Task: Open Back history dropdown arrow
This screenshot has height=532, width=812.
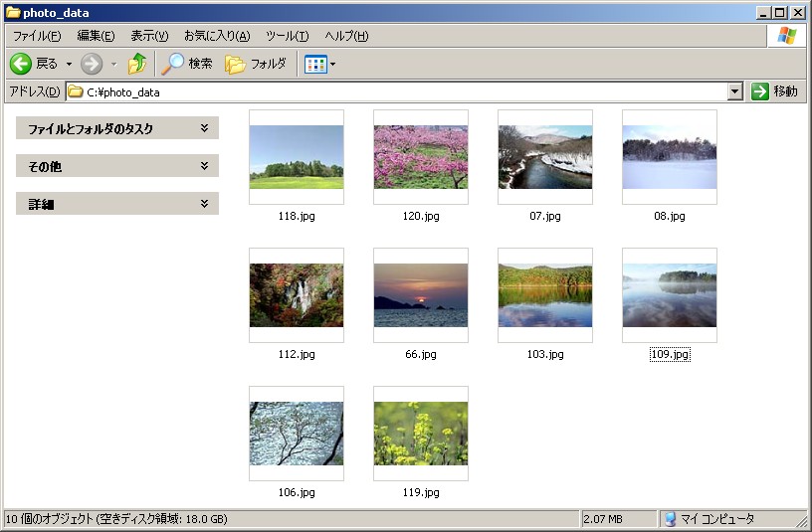Action: coord(69,65)
